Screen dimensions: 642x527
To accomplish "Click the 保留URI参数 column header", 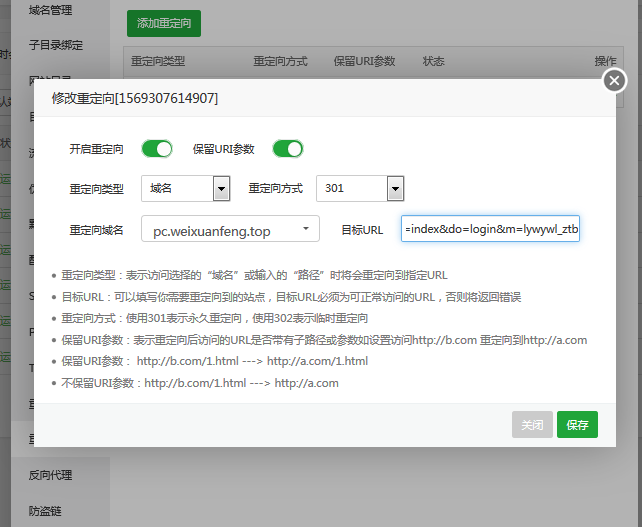I will pos(364,61).
